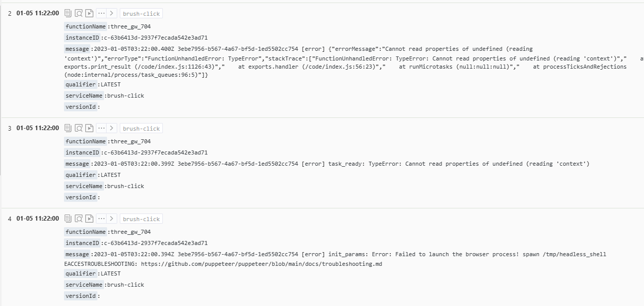
Task: Click the serviceName field label in log 4
Action: (84, 285)
